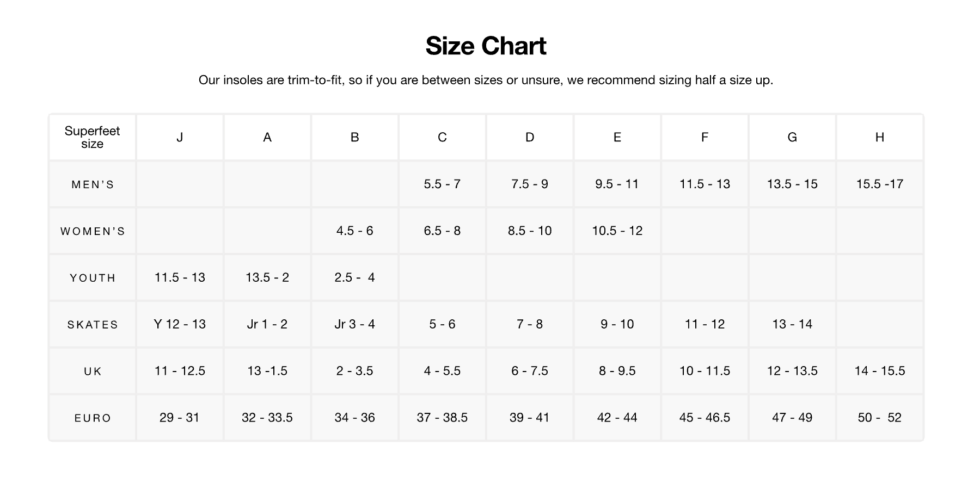Select UK size cell 10 - 11.5

pos(705,371)
